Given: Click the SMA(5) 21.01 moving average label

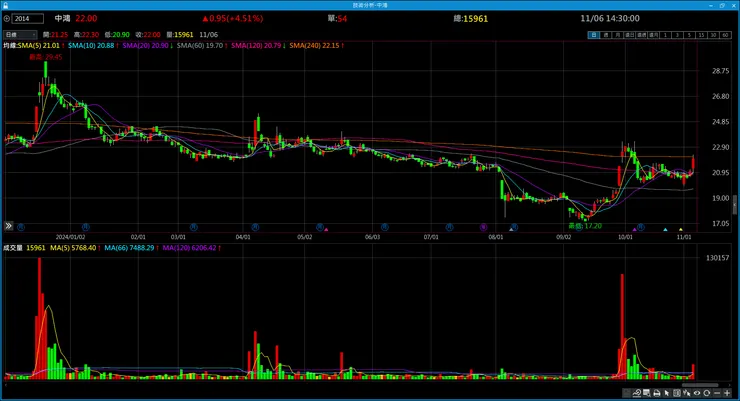Looking at the screenshot, I should coord(40,46).
